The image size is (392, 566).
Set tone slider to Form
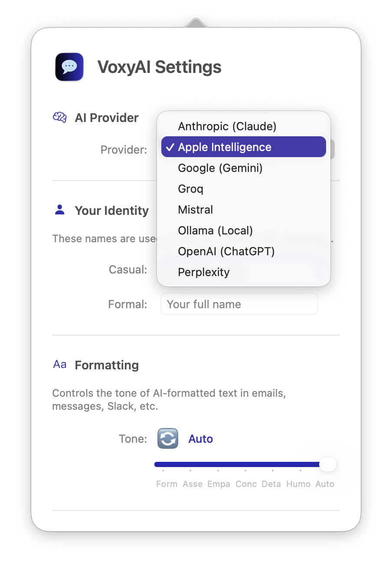click(163, 464)
